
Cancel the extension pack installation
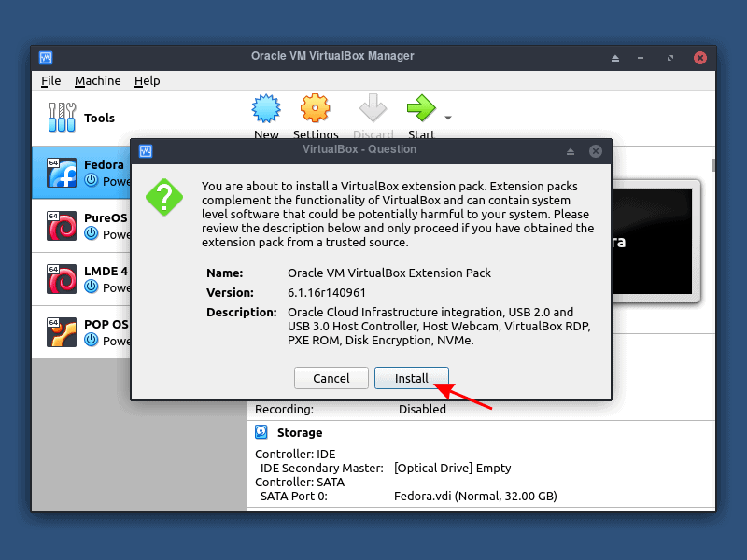click(331, 378)
